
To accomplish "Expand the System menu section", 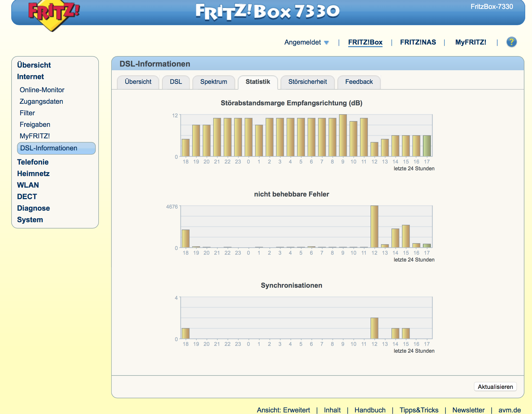I will point(30,220).
